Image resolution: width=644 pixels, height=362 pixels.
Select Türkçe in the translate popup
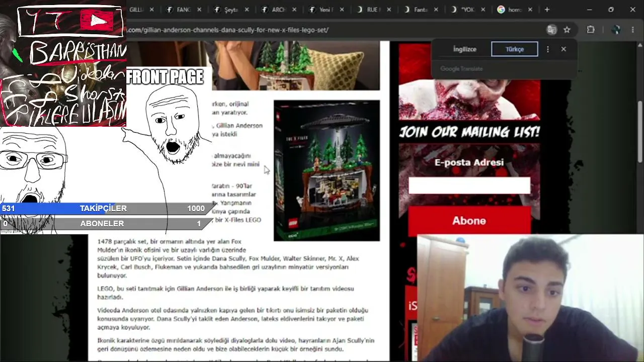515,49
